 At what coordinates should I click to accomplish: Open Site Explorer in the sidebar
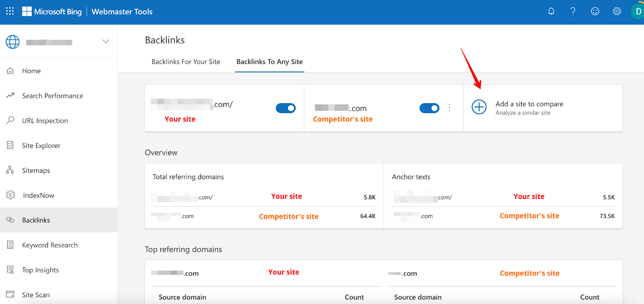click(x=59, y=145)
